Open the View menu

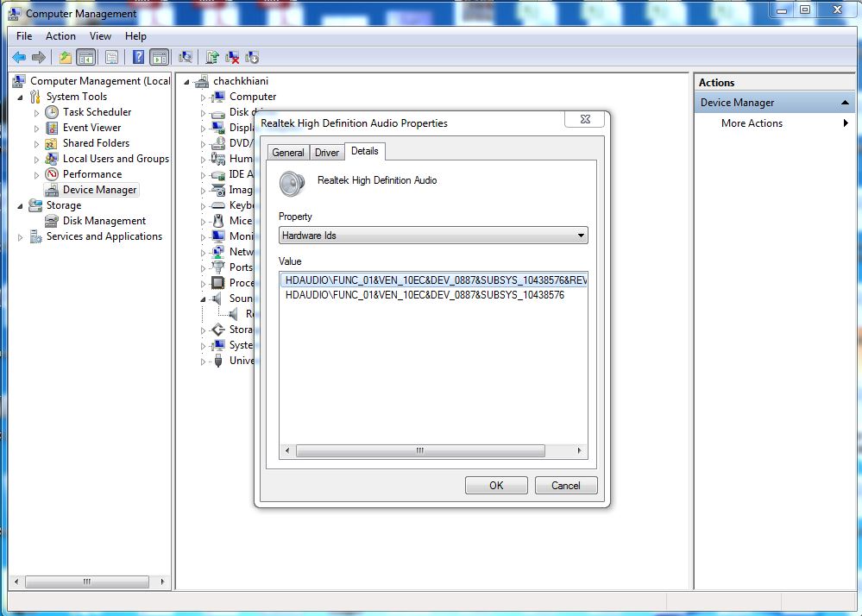[x=100, y=36]
